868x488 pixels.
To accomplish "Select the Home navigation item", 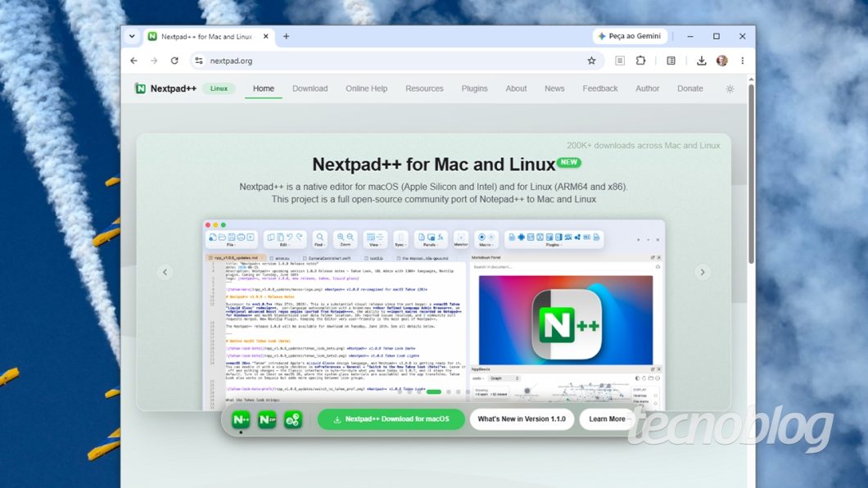I will tap(264, 88).
